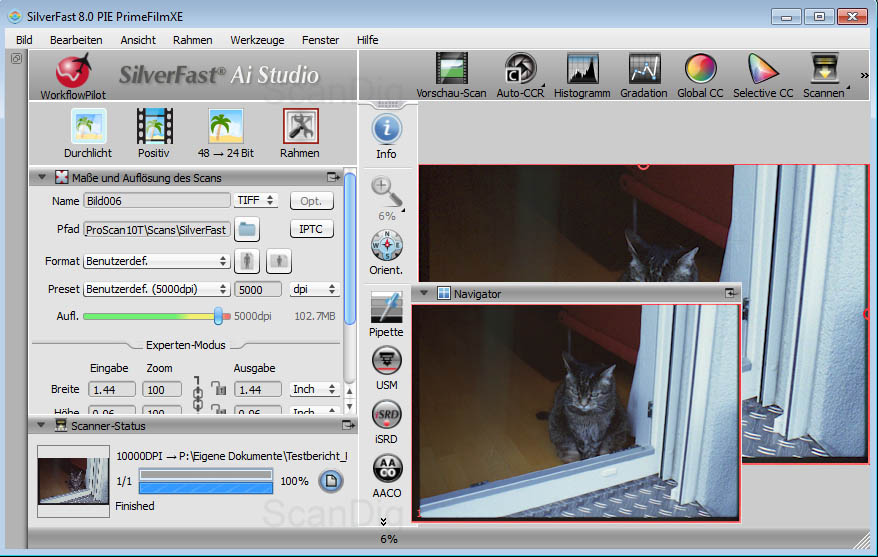Show more toolbar items via chevron
The image size is (878, 557).
point(864,75)
